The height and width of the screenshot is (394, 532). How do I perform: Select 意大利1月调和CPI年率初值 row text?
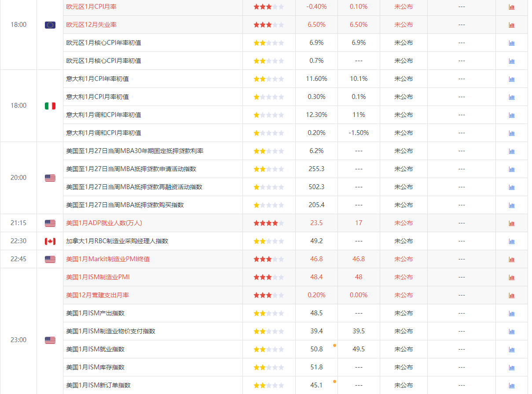pyautogui.click(x=103, y=115)
